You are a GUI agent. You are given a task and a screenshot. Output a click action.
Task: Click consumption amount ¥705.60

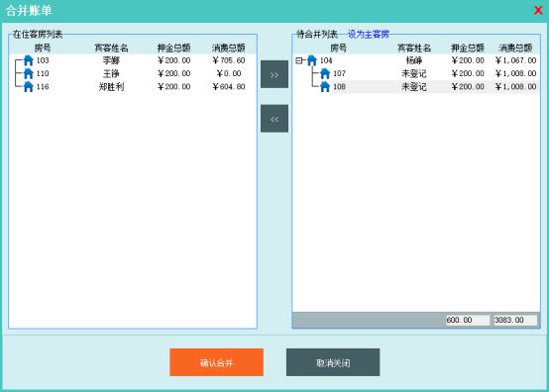tap(229, 60)
